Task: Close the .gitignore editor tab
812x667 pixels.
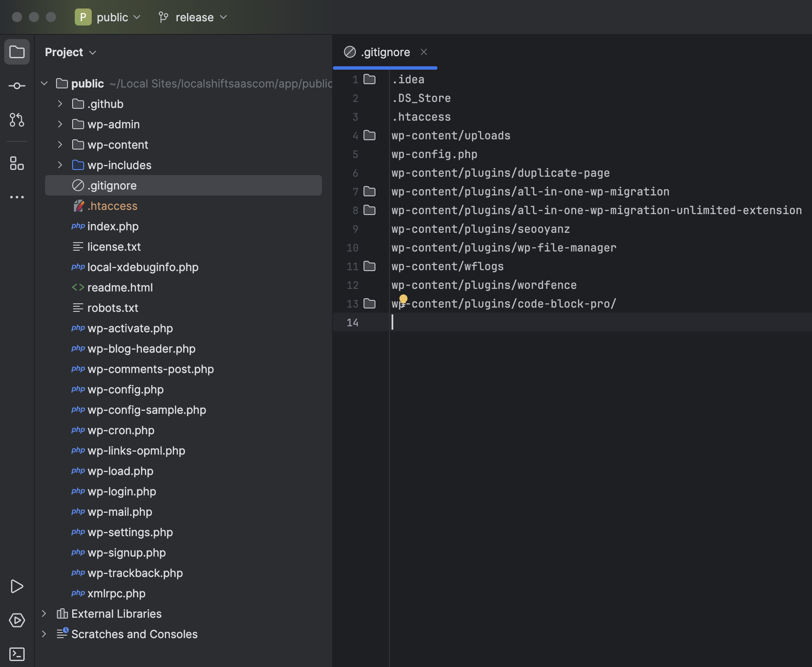Action: 423,52
